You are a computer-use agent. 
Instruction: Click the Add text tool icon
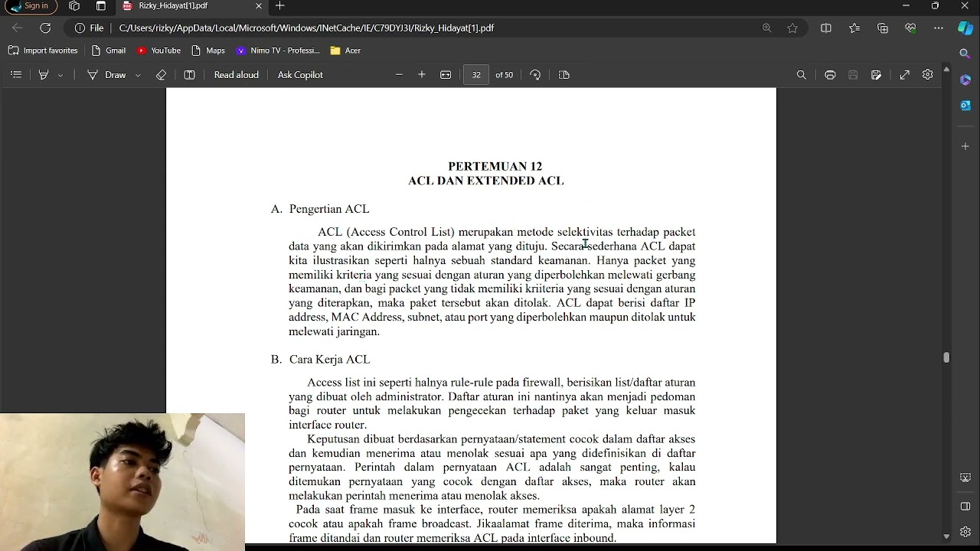pos(190,75)
